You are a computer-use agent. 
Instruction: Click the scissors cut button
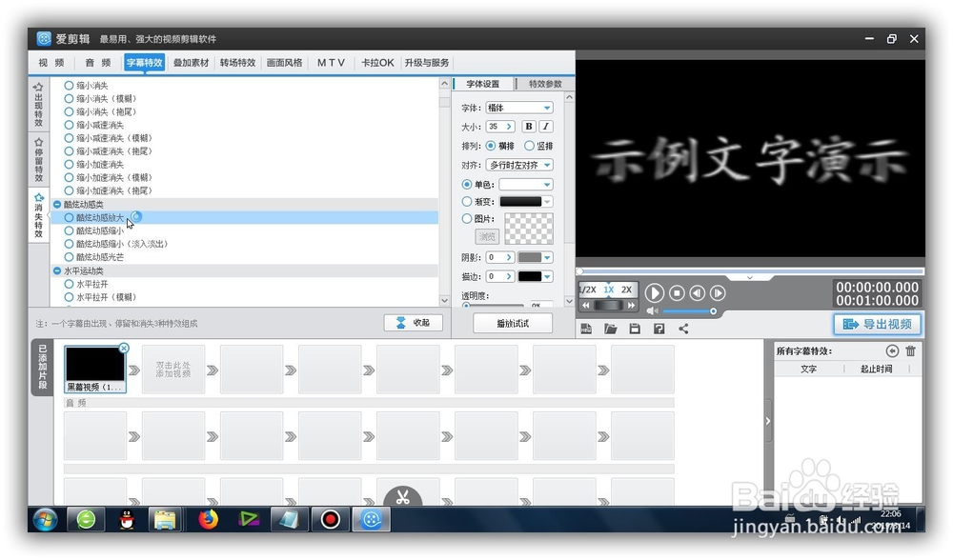pyautogui.click(x=402, y=497)
